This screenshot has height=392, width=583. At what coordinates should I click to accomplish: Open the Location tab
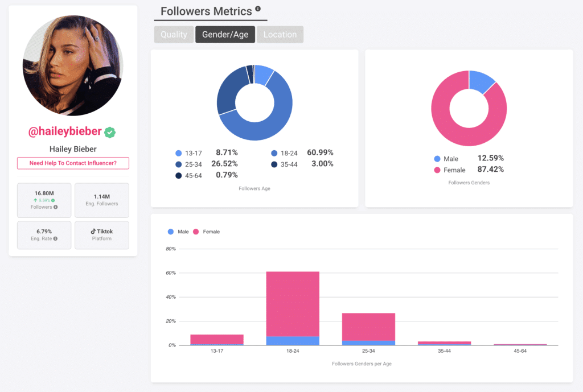(280, 34)
